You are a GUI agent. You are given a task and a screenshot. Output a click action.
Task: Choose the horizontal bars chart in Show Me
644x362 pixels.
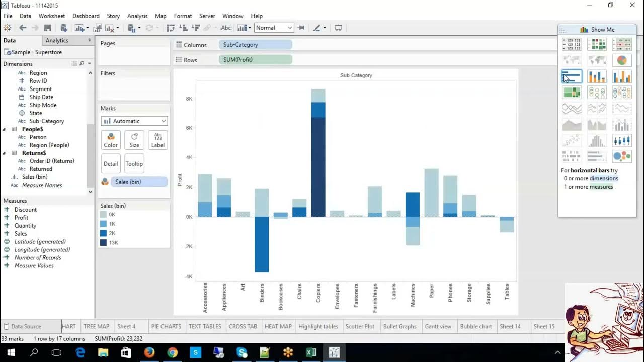[x=572, y=76]
